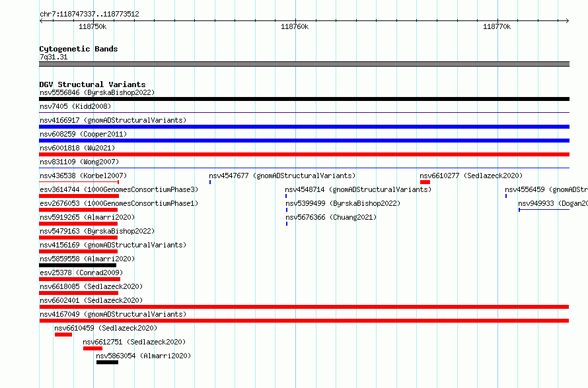Click the Cytogenetic Bands track title
The width and height of the screenshot is (588, 388).
[x=79, y=49]
